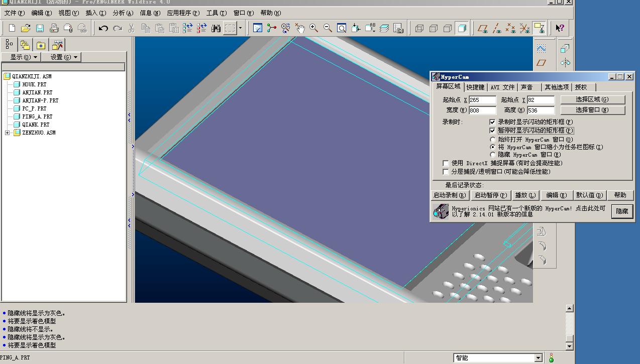
Task: Open the 智能 selection filter dropdown
Action: click(539, 358)
